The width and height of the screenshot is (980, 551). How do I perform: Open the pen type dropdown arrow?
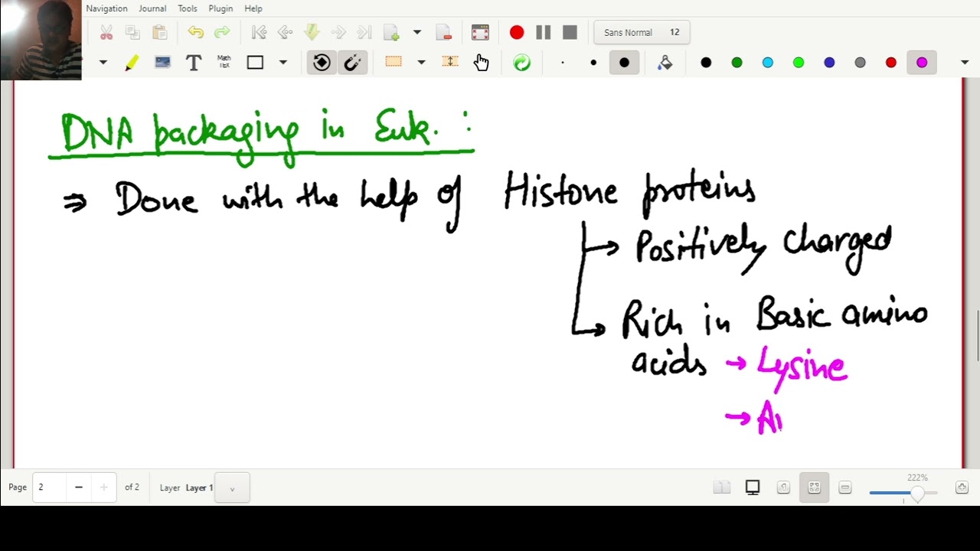click(103, 63)
